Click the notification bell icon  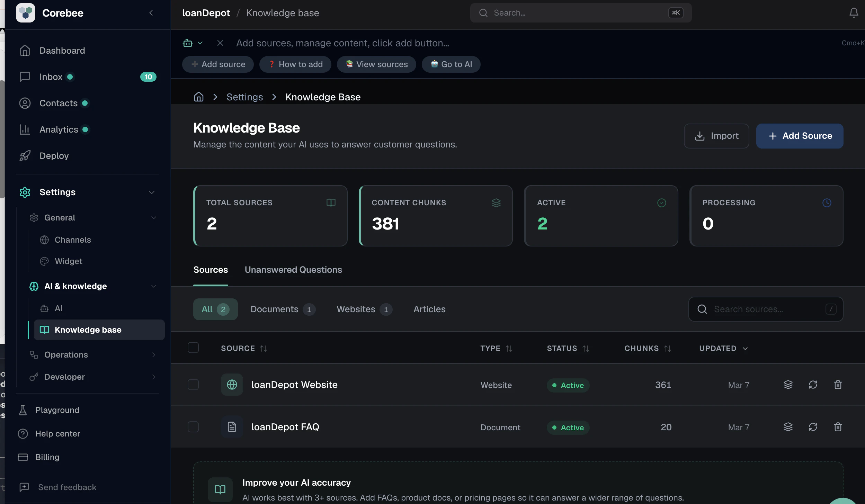[854, 13]
